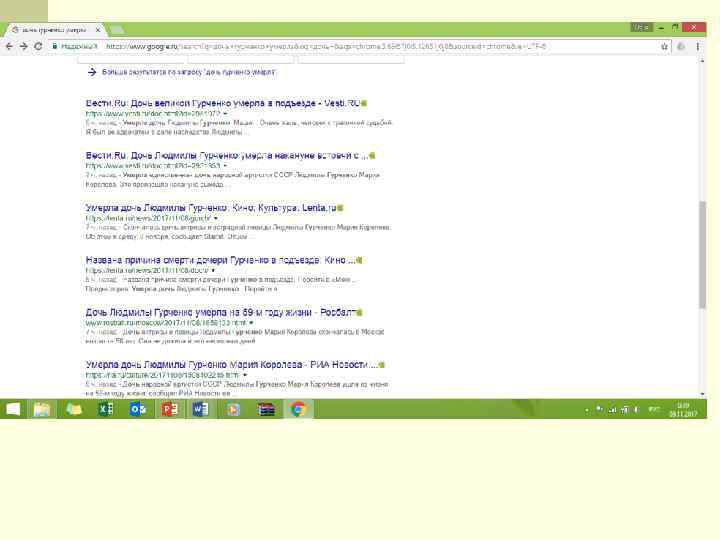The height and width of the screenshot is (540, 720).
Task: Click the volume icon in system tray
Action: tap(636, 410)
